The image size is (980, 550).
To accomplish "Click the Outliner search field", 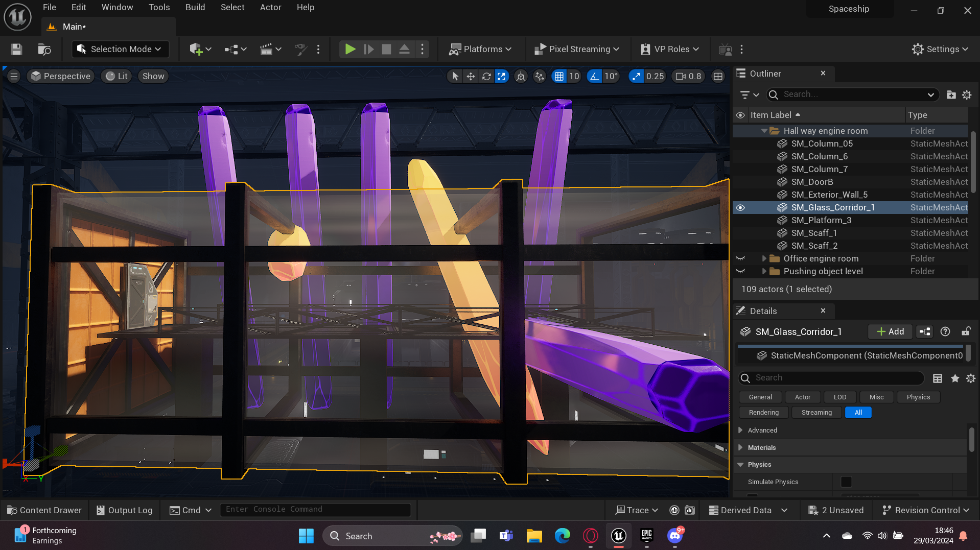I will 852,94.
